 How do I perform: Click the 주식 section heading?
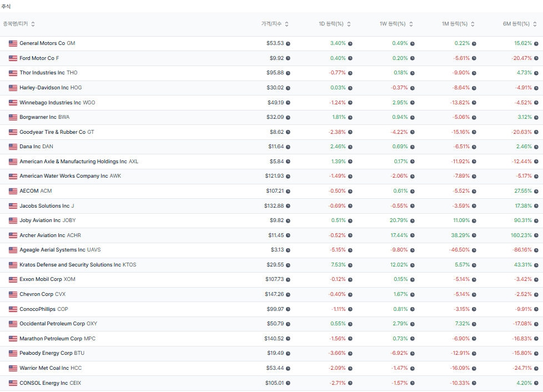coord(6,6)
